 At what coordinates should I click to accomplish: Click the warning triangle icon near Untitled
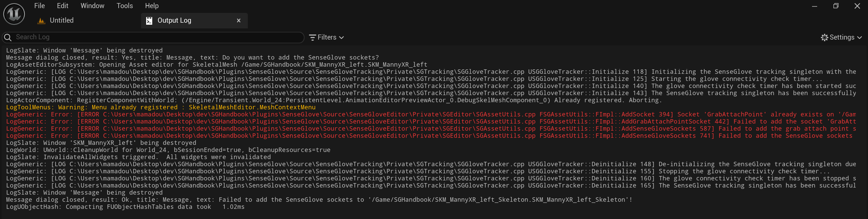(41, 20)
